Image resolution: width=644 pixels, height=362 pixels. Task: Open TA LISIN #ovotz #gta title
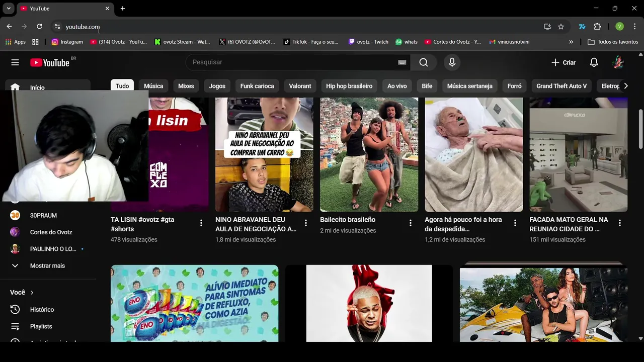(142, 224)
